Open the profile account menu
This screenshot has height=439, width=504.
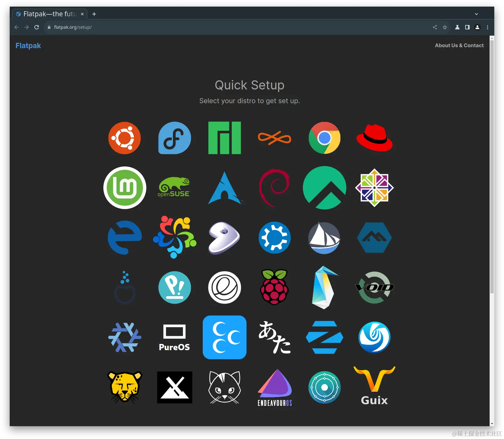tap(477, 27)
